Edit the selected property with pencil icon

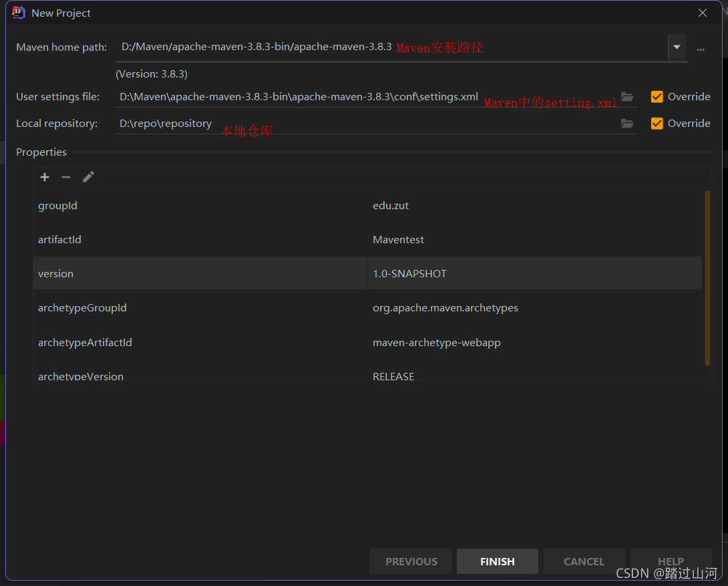point(88,177)
